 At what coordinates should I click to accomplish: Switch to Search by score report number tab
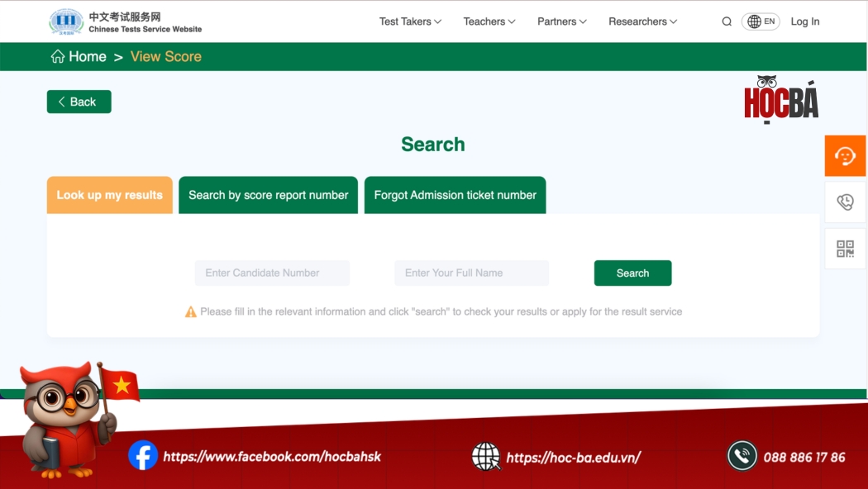(x=268, y=195)
